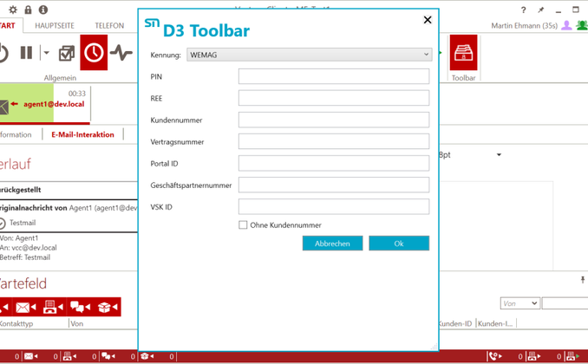This screenshot has width=588, height=364.
Task: Confirm the dialog with the Ok button
Action: click(398, 244)
